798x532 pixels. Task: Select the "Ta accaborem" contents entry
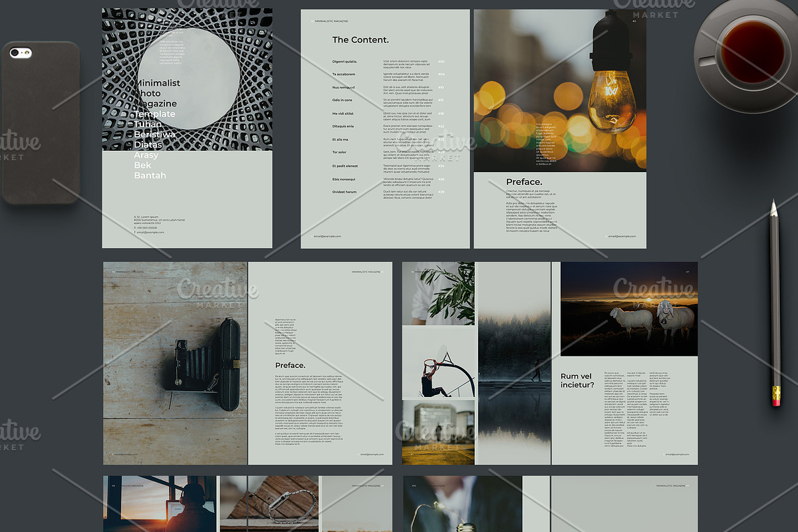(344, 74)
